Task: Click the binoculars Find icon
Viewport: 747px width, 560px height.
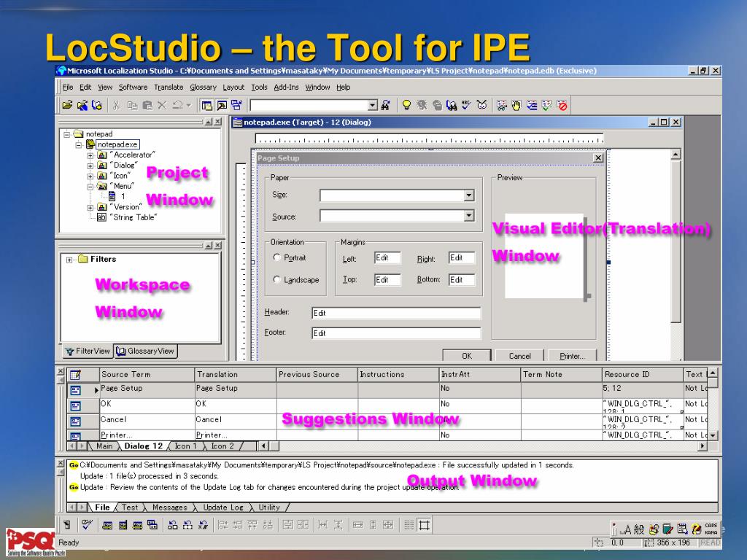Action: (385, 105)
